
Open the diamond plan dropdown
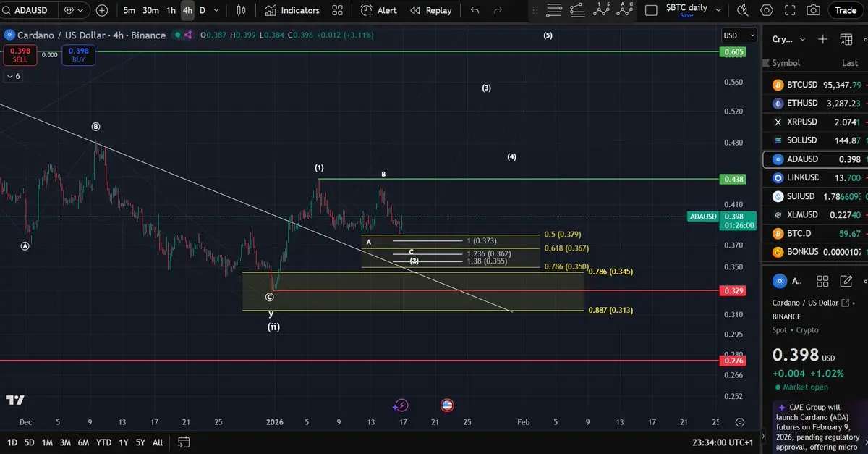[74, 10]
